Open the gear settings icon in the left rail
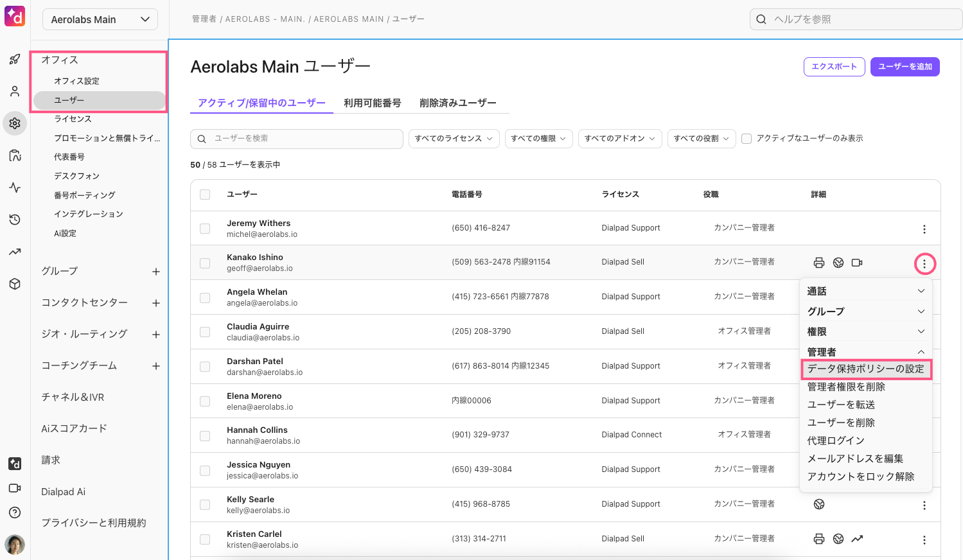 click(15, 123)
